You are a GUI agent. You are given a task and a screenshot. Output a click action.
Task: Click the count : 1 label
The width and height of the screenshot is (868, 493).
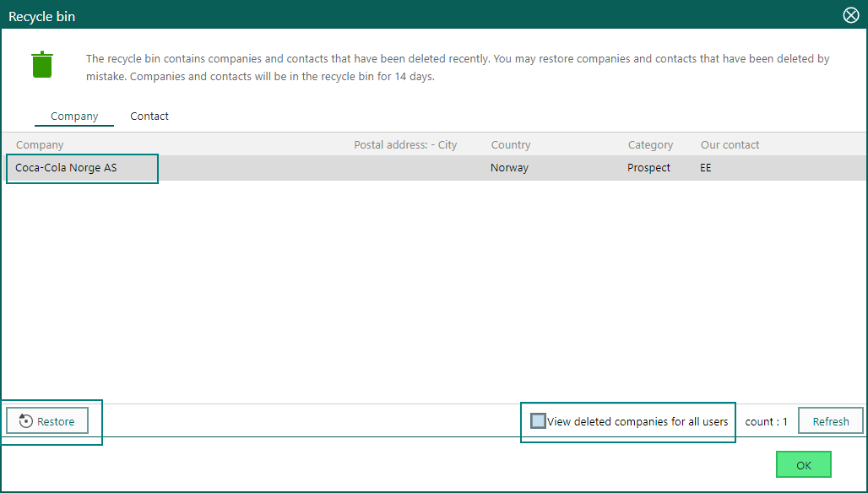766,421
